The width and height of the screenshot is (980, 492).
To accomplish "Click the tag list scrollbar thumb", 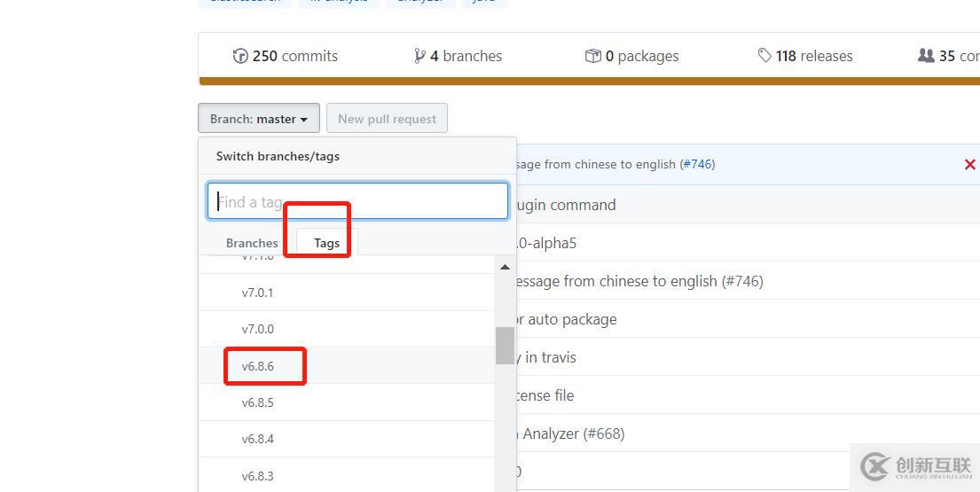I will pyautogui.click(x=505, y=345).
